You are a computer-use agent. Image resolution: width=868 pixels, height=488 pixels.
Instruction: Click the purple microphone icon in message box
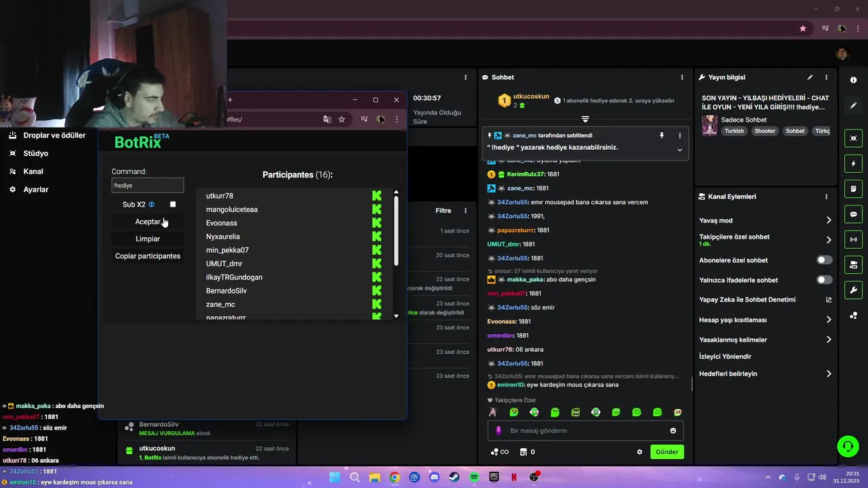tap(498, 430)
